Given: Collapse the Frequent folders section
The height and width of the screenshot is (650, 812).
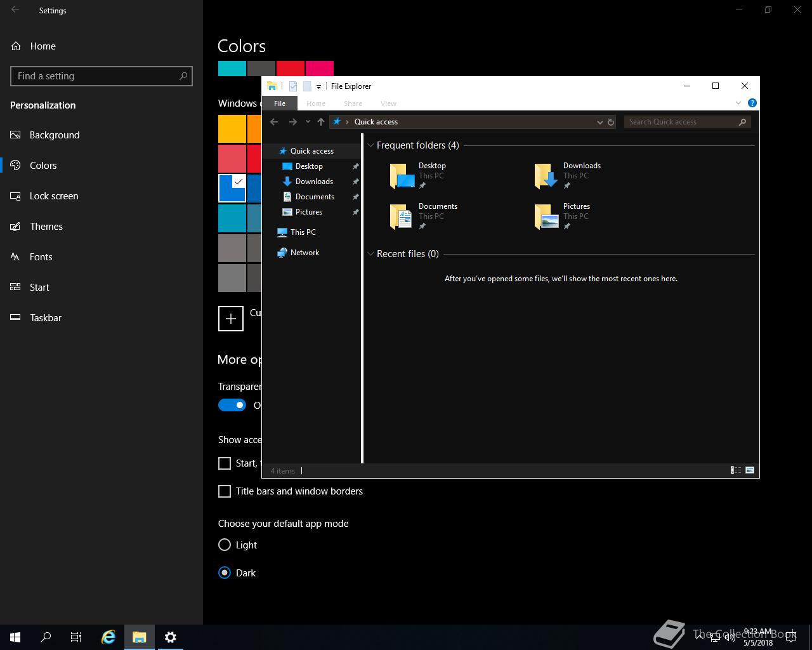Looking at the screenshot, I should 371,145.
